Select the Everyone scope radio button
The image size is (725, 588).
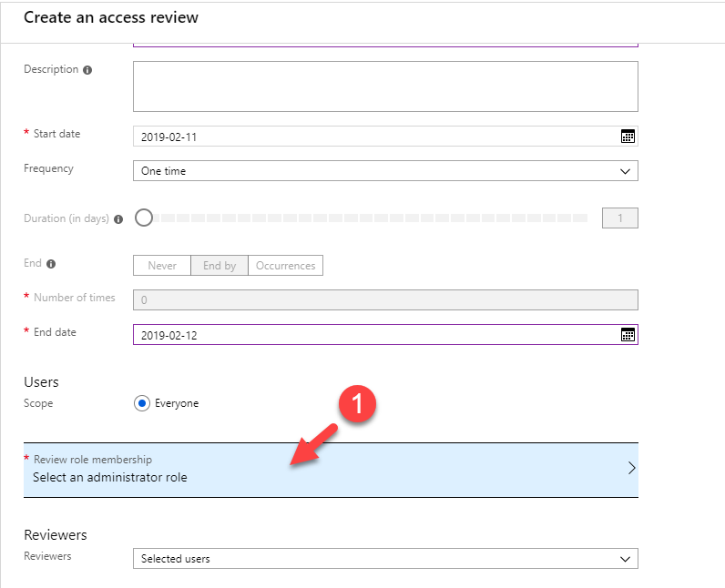pos(142,403)
